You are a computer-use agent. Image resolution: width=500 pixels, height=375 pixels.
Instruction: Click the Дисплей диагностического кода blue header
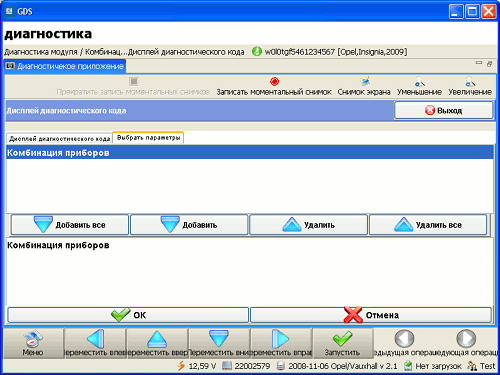66,111
